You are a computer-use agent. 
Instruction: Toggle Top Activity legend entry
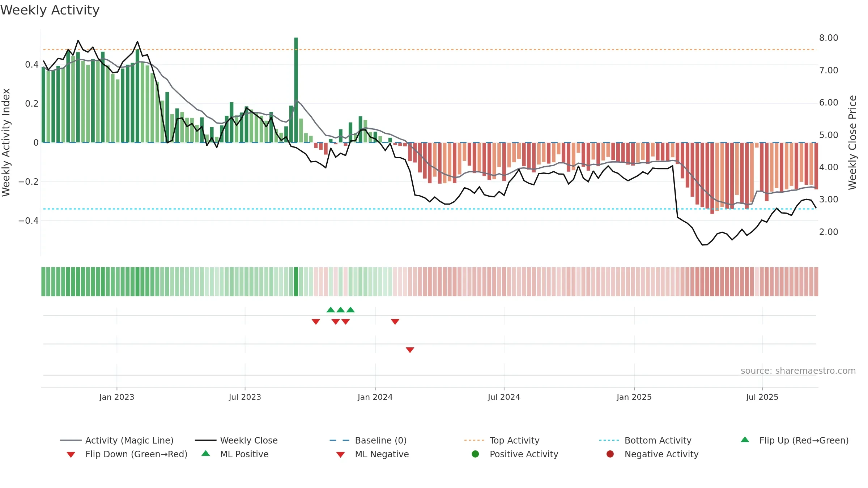pyautogui.click(x=502, y=440)
